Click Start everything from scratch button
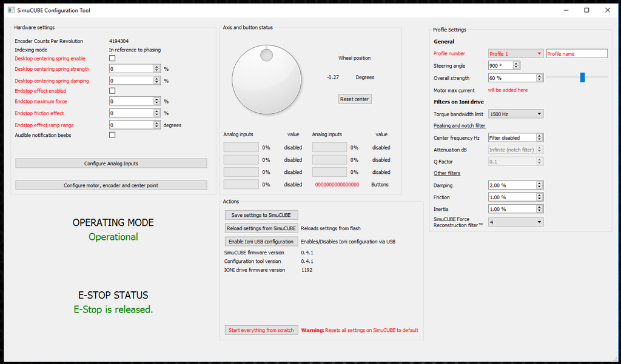This screenshot has width=621, height=364. coord(261,330)
